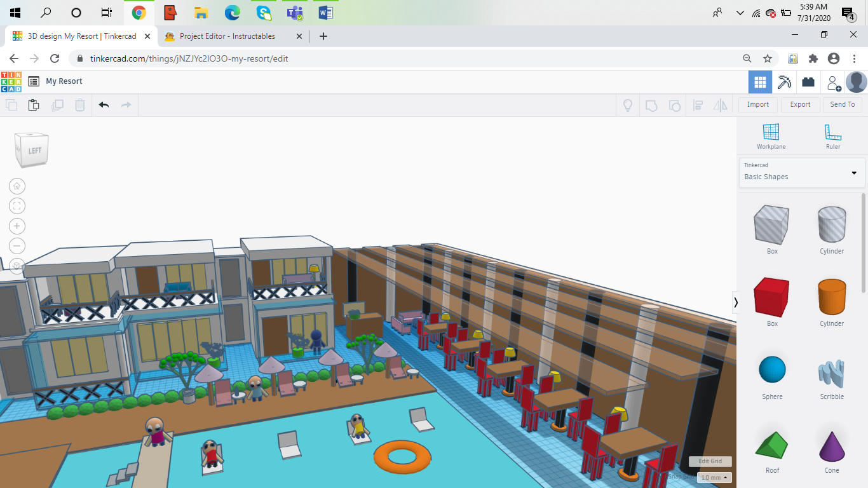Open Microsoft Word from the taskbar

point(325,13)
